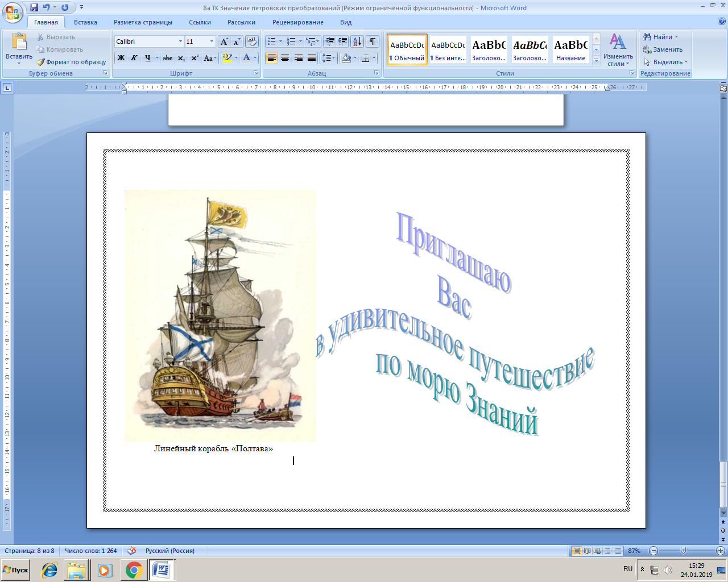Apply subscript formatting
The width and height of the screenshot is (728, 582).
tap(181, 58)
